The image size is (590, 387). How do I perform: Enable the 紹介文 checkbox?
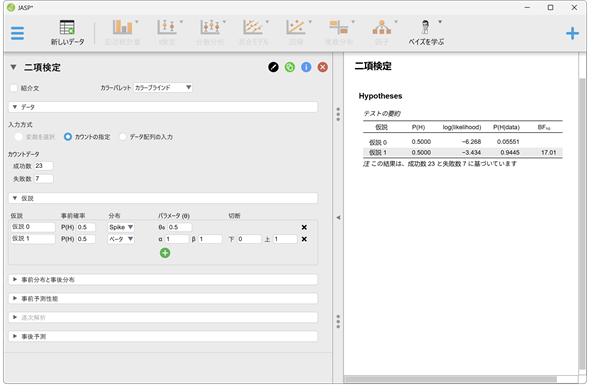14,88
